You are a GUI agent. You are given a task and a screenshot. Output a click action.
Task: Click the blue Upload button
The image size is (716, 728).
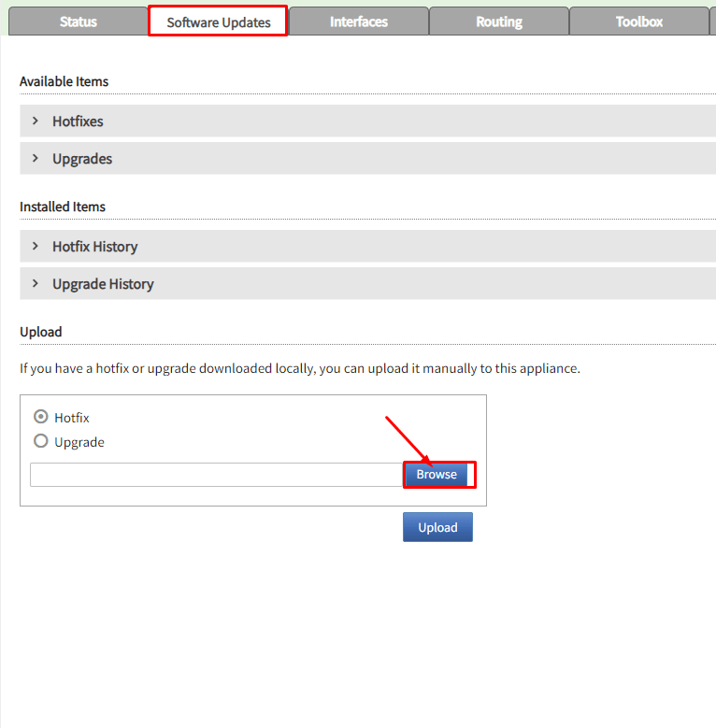coord(437,527)
